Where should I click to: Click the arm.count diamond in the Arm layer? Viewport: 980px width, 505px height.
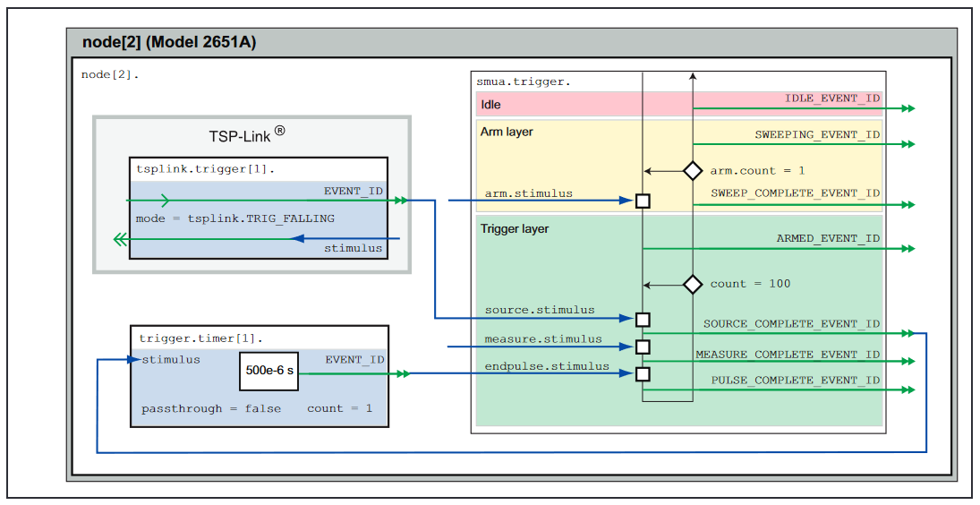tap(692, 170)
